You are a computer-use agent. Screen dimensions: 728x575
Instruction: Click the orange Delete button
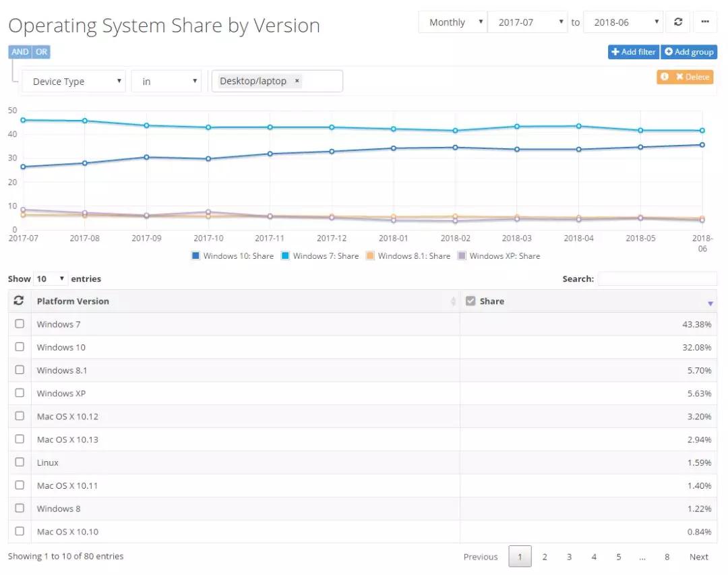click(x=692, y=77)
